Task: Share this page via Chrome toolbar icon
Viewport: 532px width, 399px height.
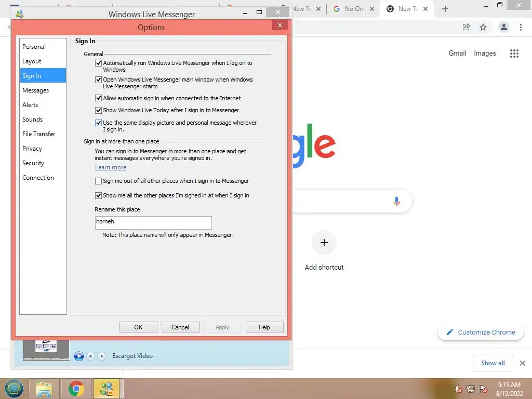Action: tap(466, 27)
